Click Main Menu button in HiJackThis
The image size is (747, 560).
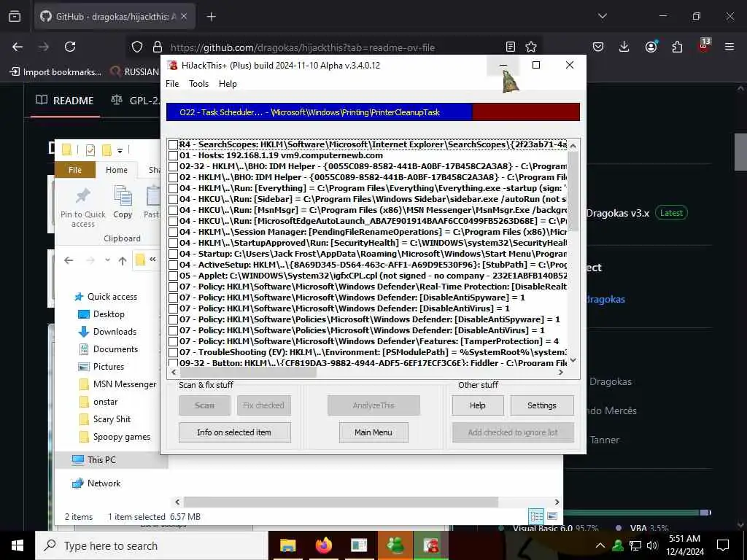pyautogui.click(x=373, y=432)
